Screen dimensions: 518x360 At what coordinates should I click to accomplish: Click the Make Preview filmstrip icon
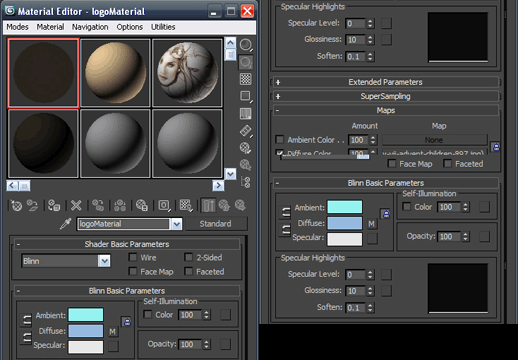(x=246, y=131)
